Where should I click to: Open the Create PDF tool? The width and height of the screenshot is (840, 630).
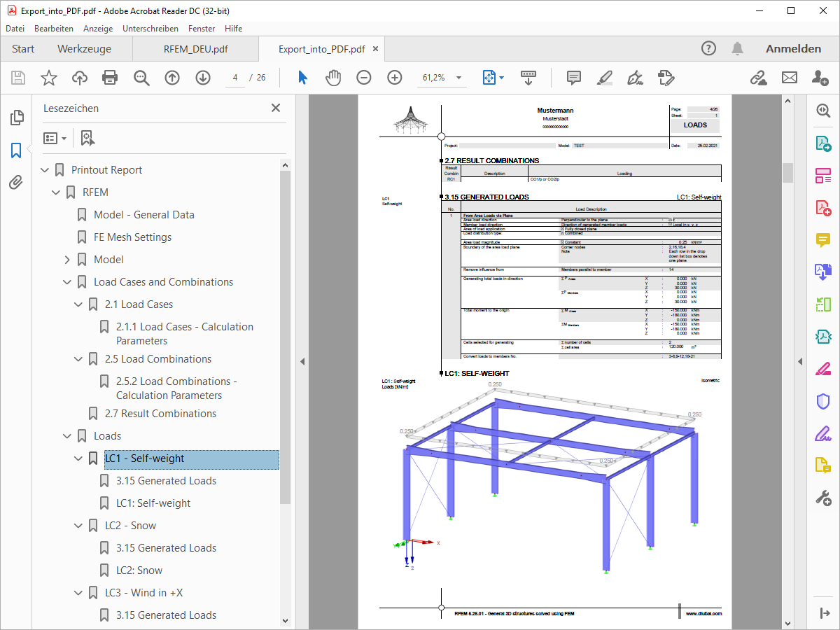click(x=822, y=208)
